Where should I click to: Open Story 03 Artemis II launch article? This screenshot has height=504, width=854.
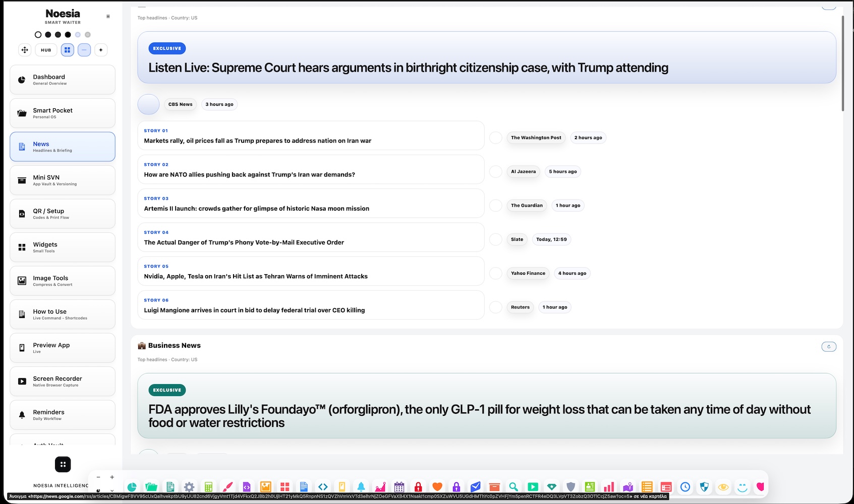coord(311,204)
